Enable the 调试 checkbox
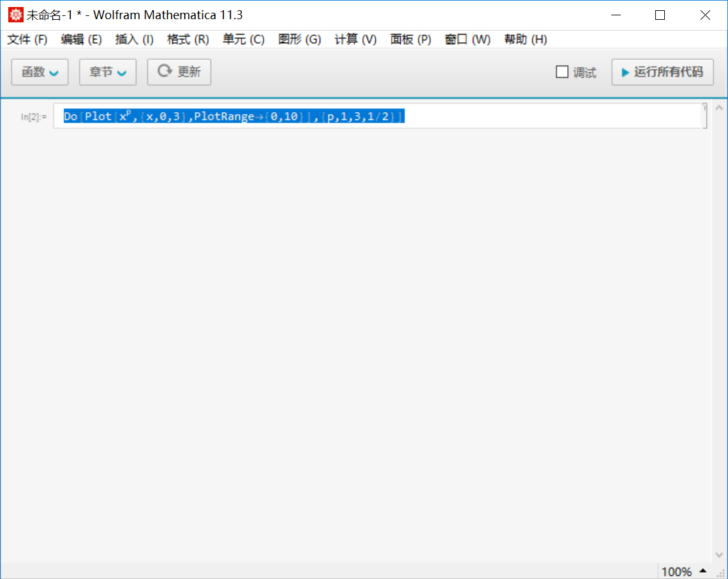728x579 pixels. (561, 72)
